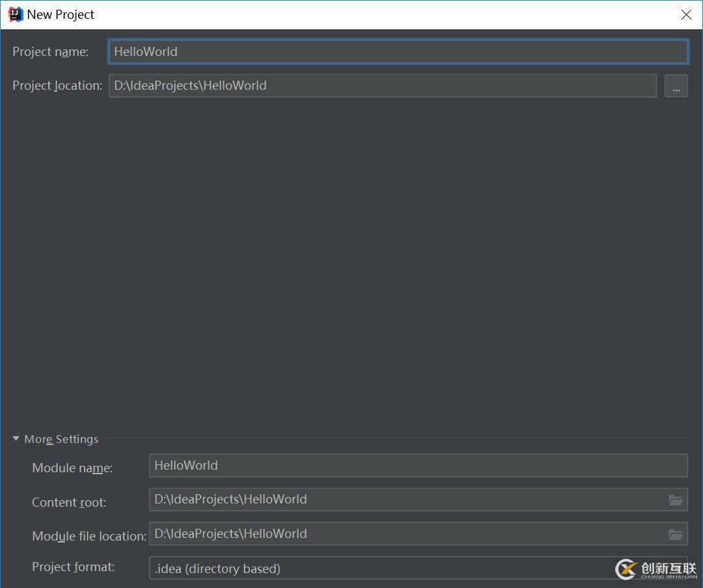Browse folders using the Content root folder icon
This screenshot has height=588, width=703.
tap(675, 500)
